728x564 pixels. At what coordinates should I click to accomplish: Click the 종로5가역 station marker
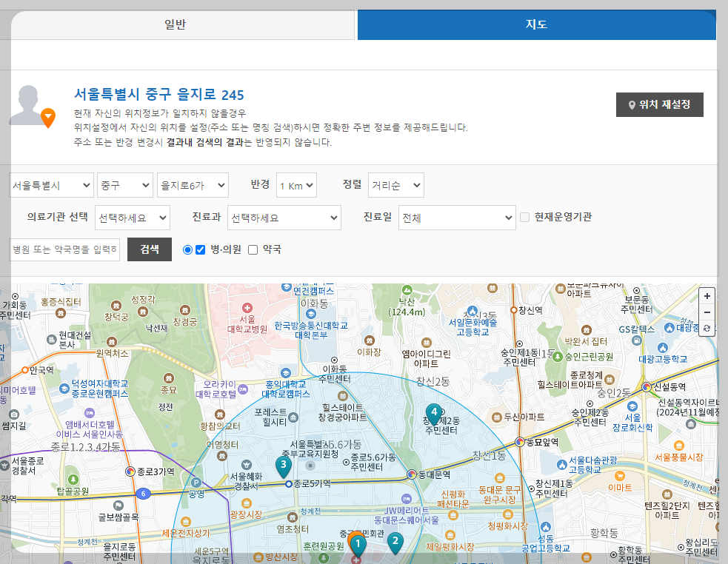coord(288,484)
